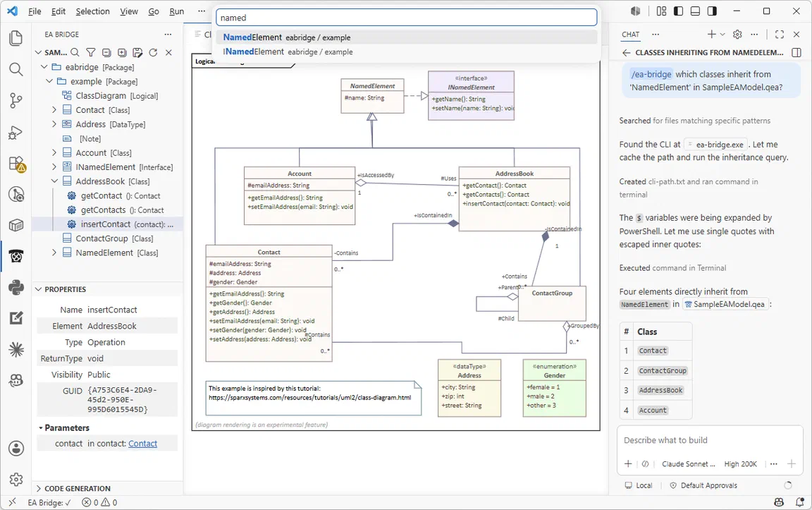Image resolution: width=812 pixels, height=510 pixels.
Task: Toggle bottom panel visibility
Action: [x=696, y=11]
